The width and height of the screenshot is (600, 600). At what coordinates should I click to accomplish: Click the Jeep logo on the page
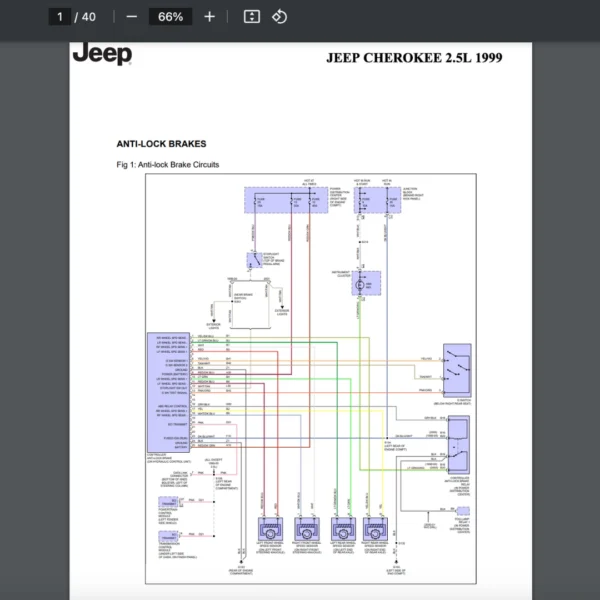point(101,54)
